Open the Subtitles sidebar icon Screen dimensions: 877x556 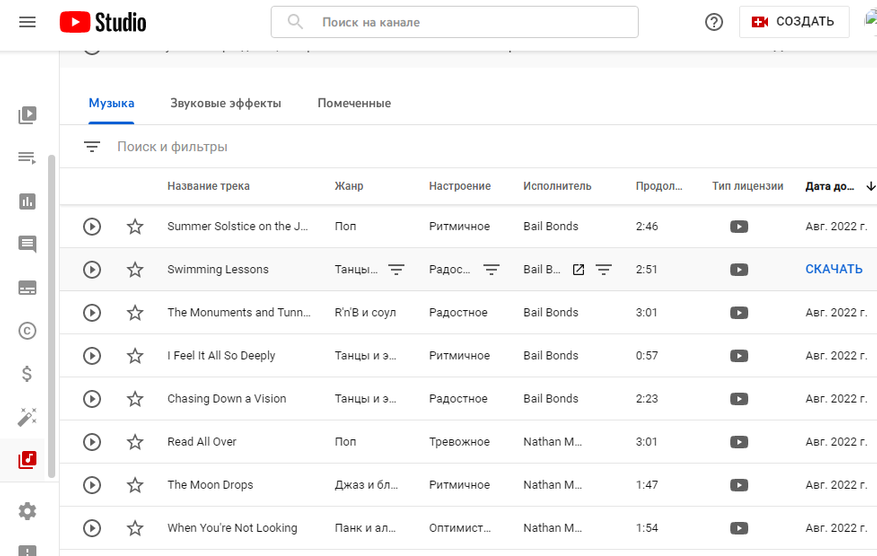(27, 288)
